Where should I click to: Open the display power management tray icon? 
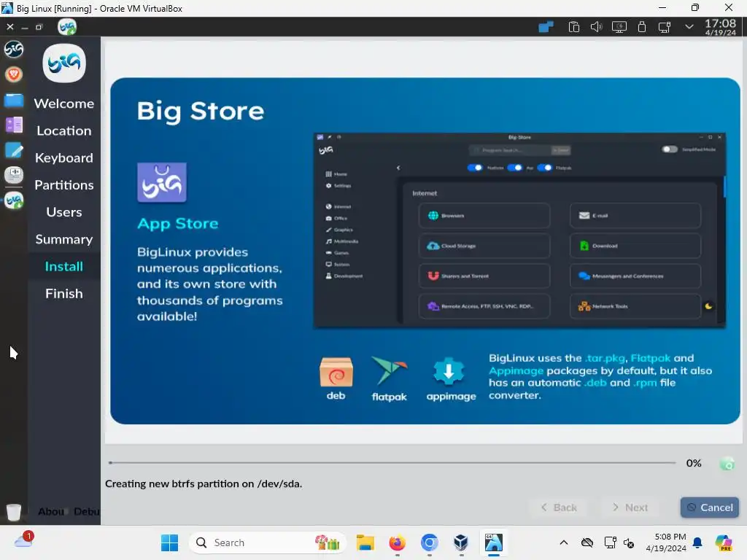pyautogui.click(x=619, y=27)
